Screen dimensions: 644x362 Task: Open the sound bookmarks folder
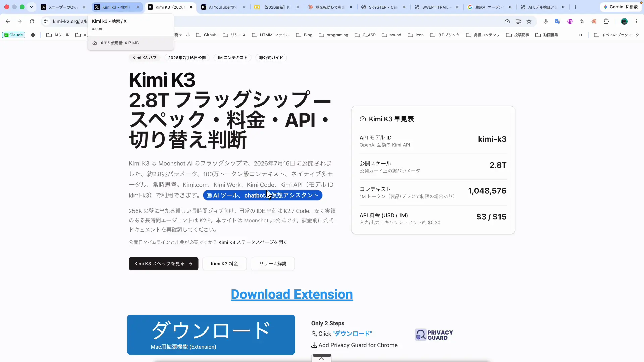391,35
